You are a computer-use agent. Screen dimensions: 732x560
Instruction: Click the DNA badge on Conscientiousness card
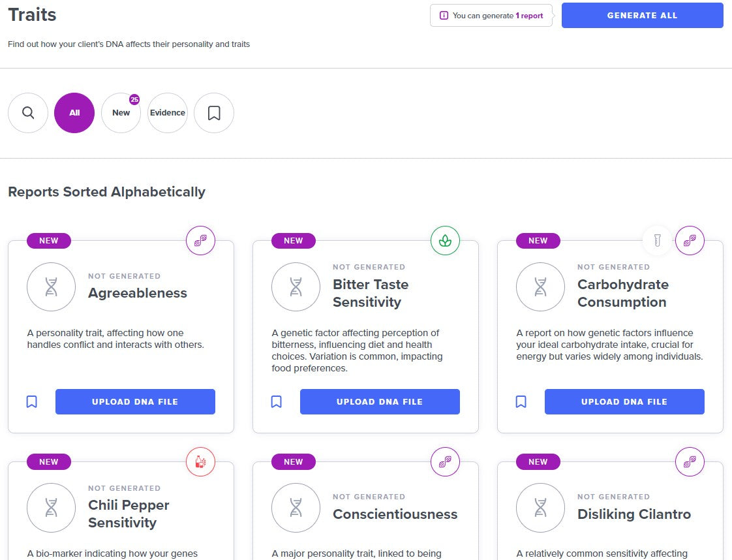tap(445, 461)
